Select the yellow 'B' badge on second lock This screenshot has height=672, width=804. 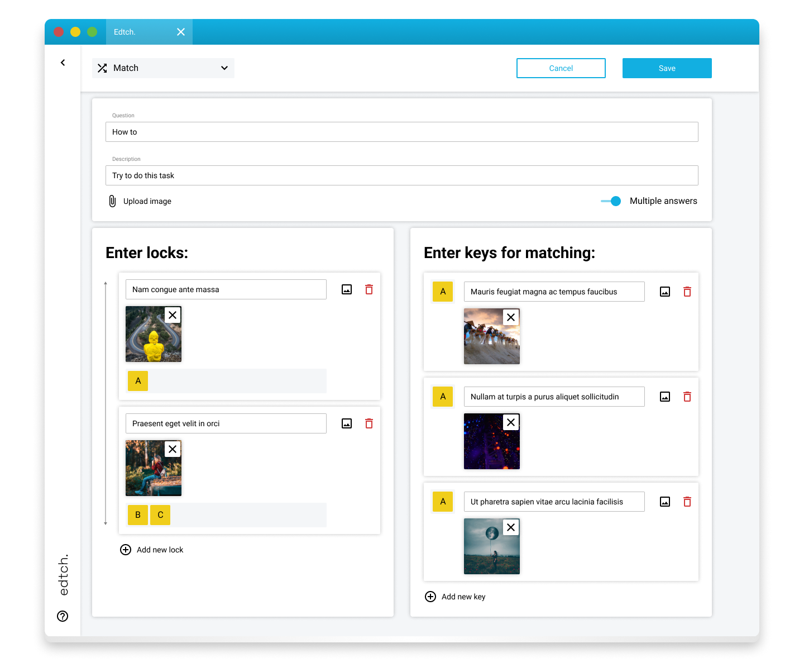(x=137, y=514)
